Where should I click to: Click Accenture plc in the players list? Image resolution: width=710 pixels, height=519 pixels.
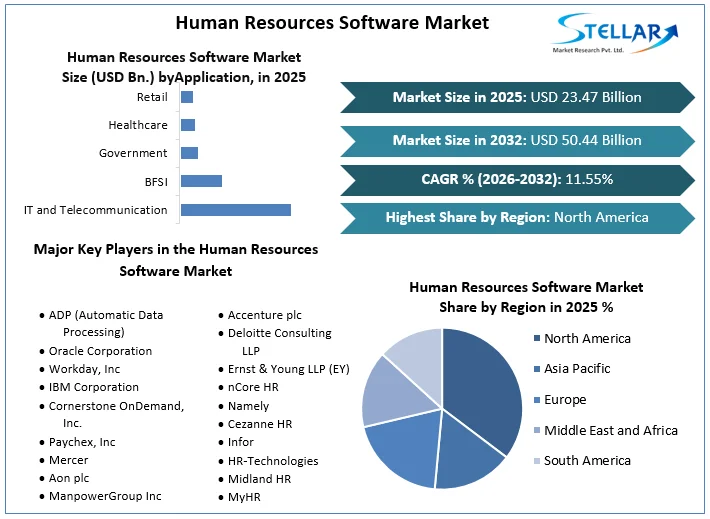point(261,315)
